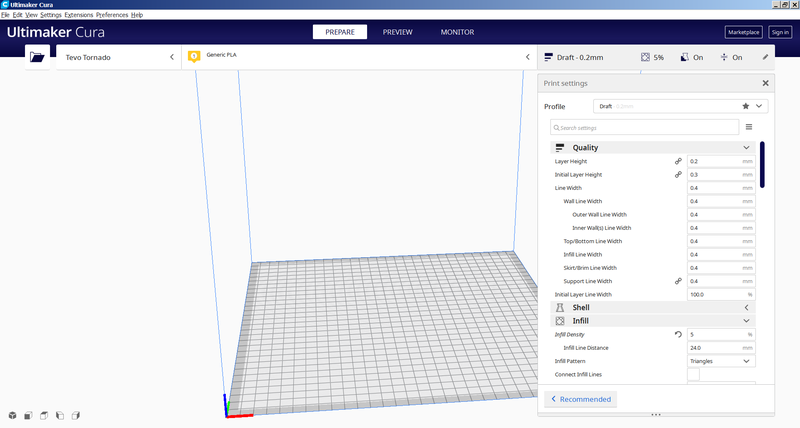Toggle Connect Infill Lines checkbox
The height and width of the screenshot is (428, 800).
click(x=693, y=374)
